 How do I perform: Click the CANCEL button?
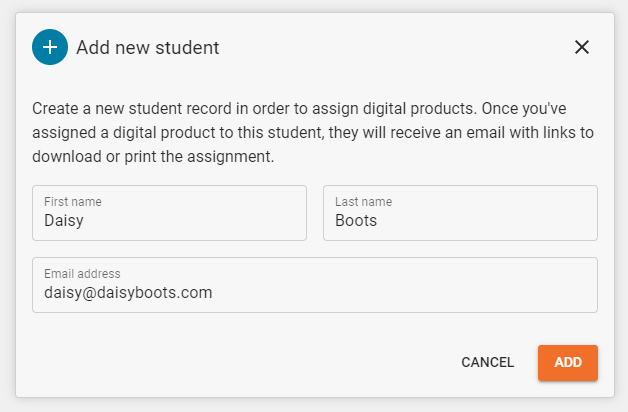click(x=487, y=362)
